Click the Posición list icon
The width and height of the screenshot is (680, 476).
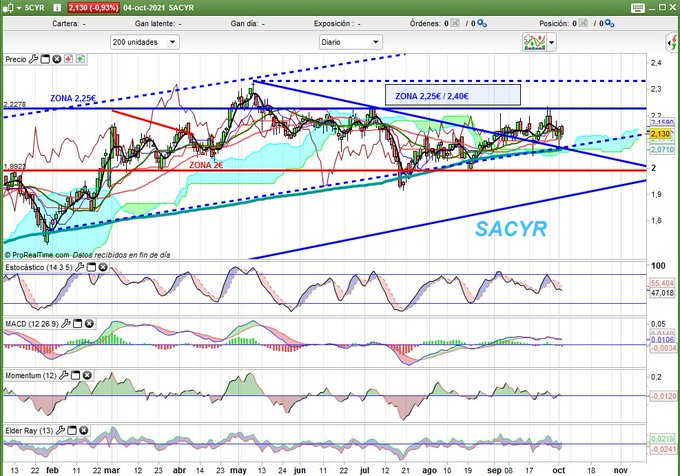583,23
